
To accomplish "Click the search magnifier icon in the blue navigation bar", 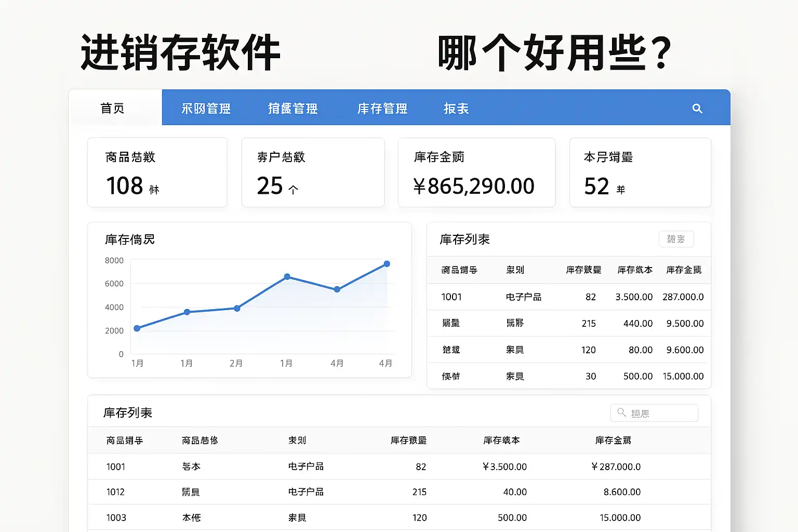I will coord(697,108).
